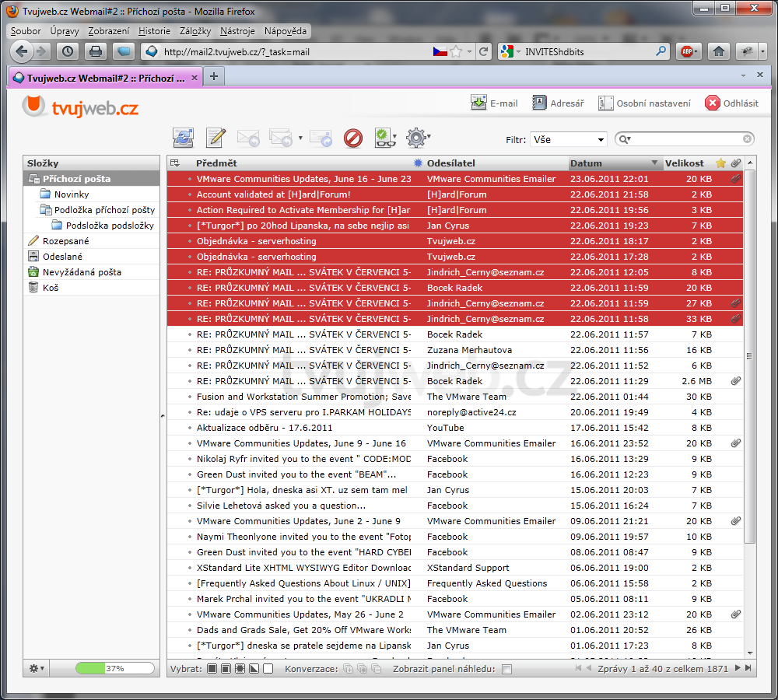Image resolution: width=778 pixels, height=700 pixels.
Task: Toggle the Zobrazit panel náhledu checkbox
Action: pyautogui.click(x=507, y=669)
